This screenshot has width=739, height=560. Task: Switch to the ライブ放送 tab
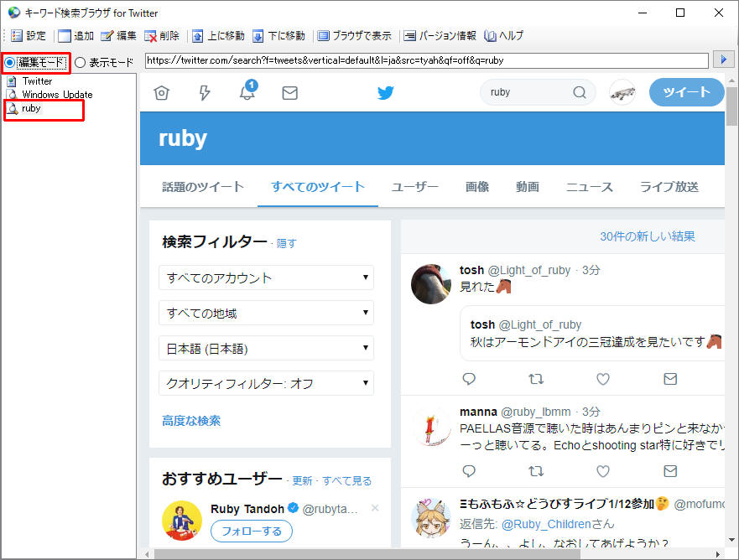669,187
